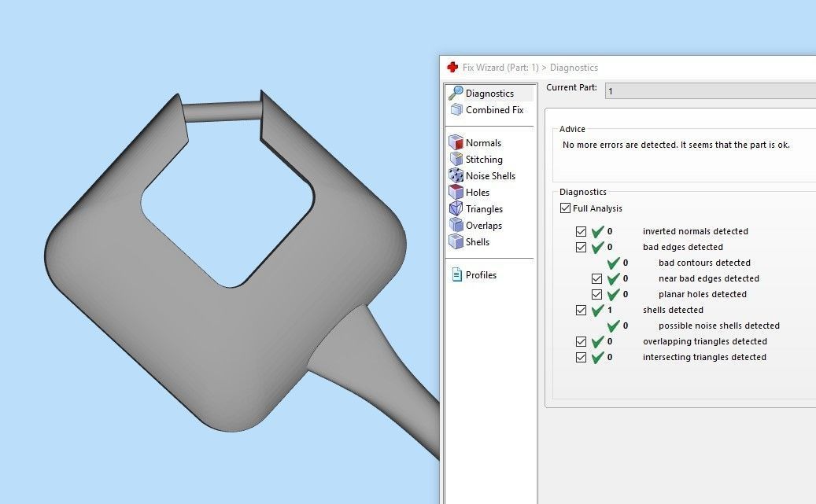Click 'intersecting triangles detected' label
This screenshot has height=504, width=816.
click(x=704, y=357)
